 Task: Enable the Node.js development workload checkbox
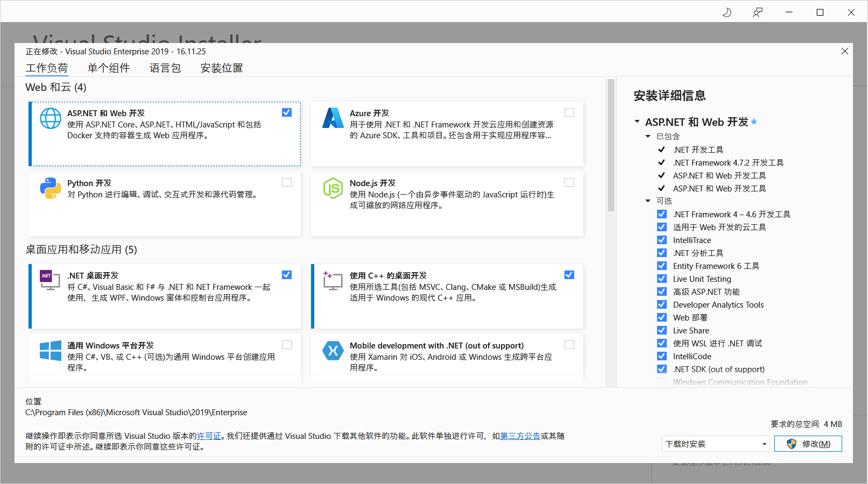(x=569, y=182)
